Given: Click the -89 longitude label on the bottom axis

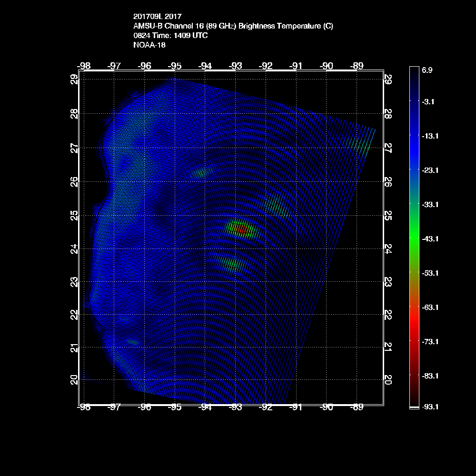Looking at the screenshot, I should pos(357,407).
